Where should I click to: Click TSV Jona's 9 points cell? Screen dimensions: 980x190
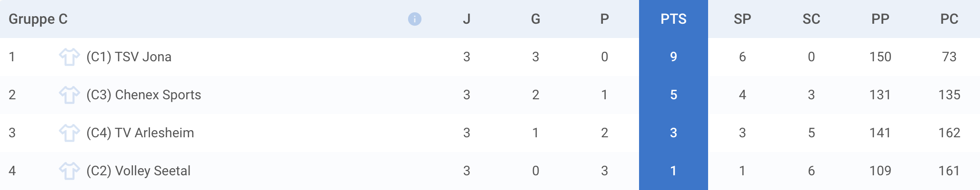point(673,57)
